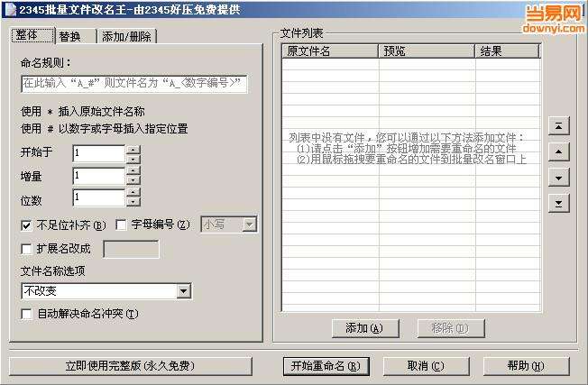Image resolution: width=588 pixels, height=385 pixels.
Task: Open the 添加/删除 tab
Action: coord(127,36)
